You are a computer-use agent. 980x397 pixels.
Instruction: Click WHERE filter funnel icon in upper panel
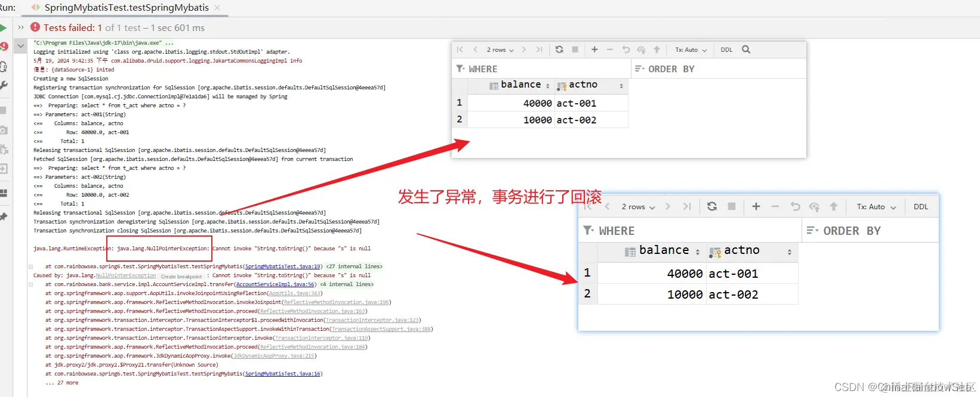coord(460,69)
